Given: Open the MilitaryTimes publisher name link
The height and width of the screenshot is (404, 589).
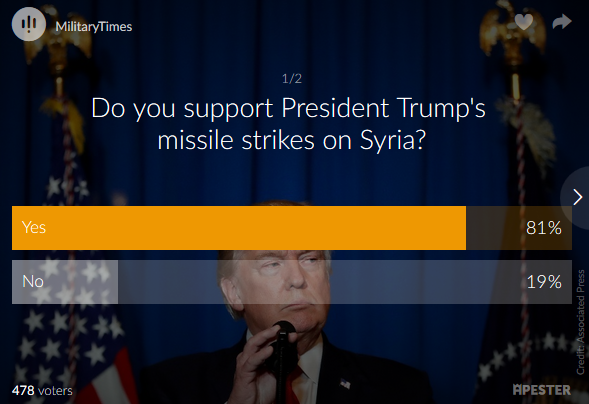Looking at the screenshot, I should click(94, 26).
